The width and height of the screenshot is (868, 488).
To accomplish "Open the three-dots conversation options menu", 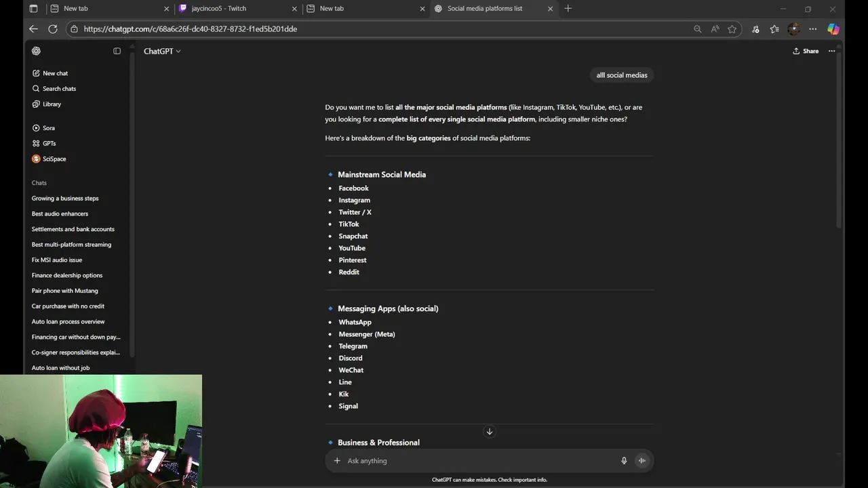I will pyautogui.click(x=831, y=51).
